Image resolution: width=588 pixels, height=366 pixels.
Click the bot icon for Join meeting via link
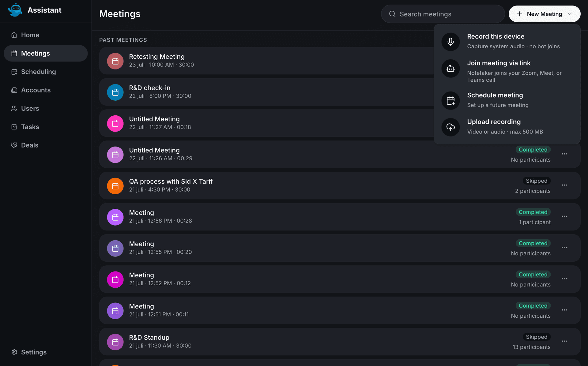pyautogui.click(x=450, y=68)
